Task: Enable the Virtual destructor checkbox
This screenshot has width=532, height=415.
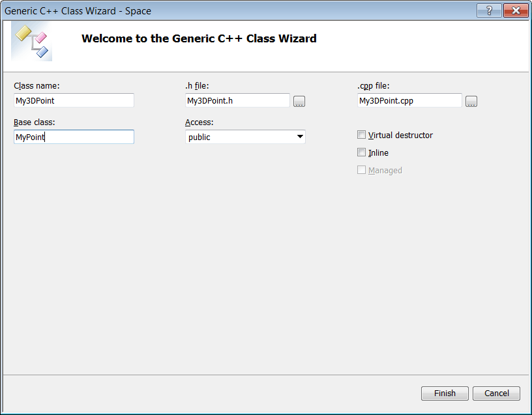Action: 361,135
